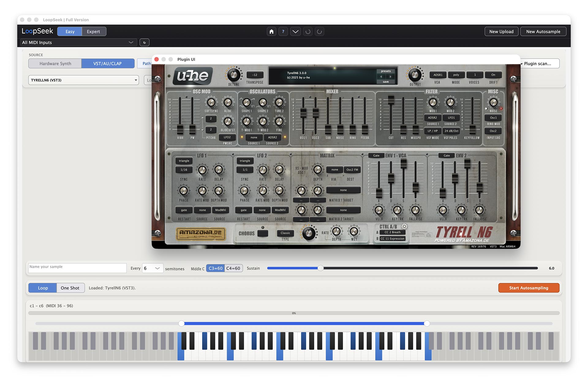Screen dimensions: 588x382
Task: Switch to Expert mode
Action: (x=93, y=32)
